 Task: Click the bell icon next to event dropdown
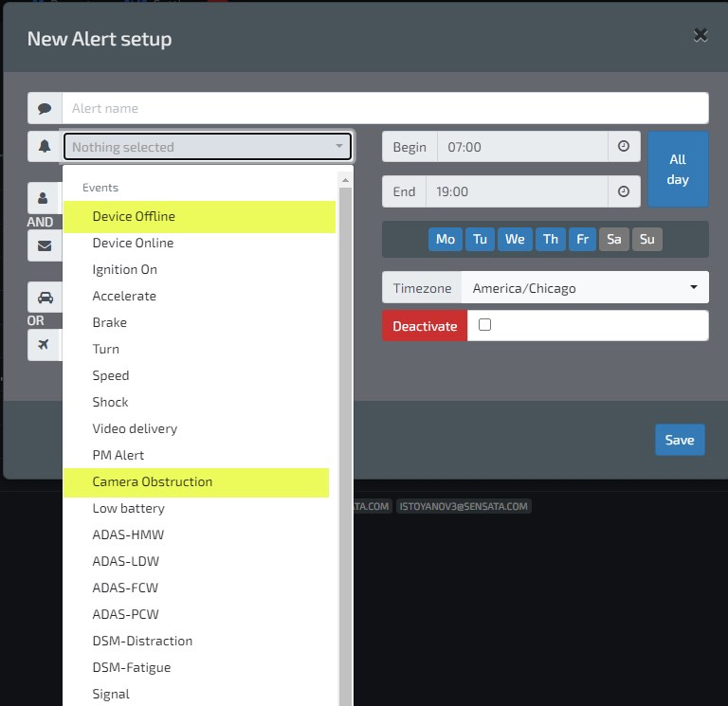[x=45, y=147]
